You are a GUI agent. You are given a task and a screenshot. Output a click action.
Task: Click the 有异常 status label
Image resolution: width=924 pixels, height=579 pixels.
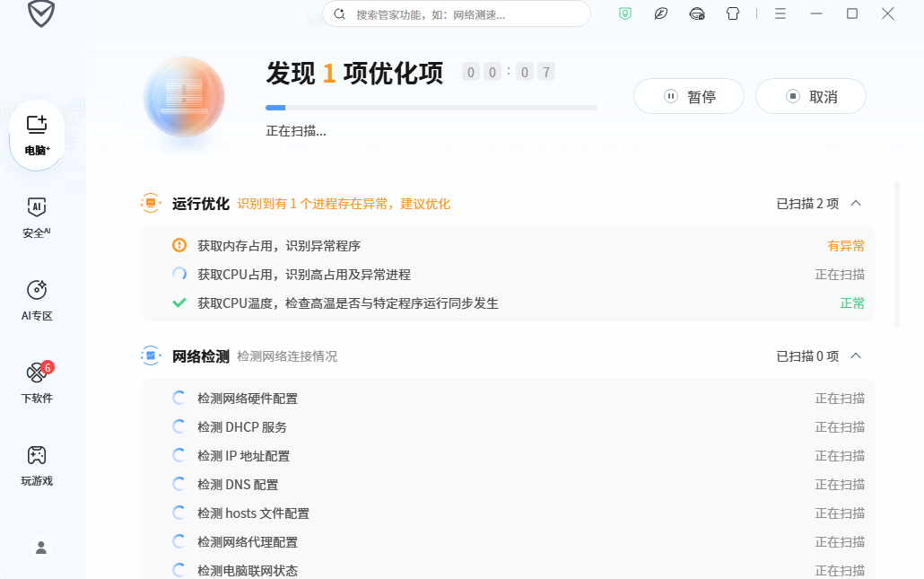pos(846,246)
